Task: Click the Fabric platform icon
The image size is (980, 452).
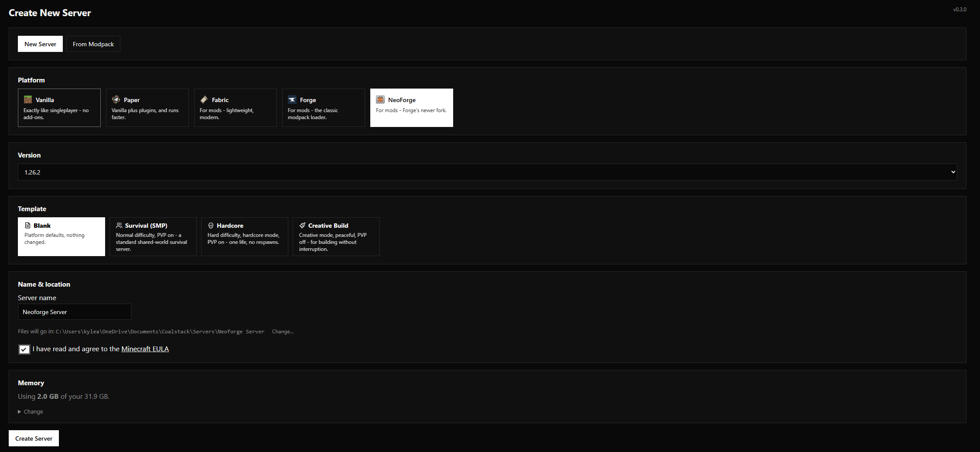Action: [204, 99]
